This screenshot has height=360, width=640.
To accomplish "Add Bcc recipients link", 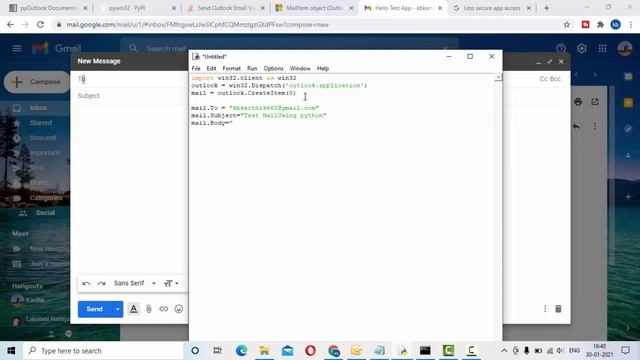I will (x=555, y=79).
